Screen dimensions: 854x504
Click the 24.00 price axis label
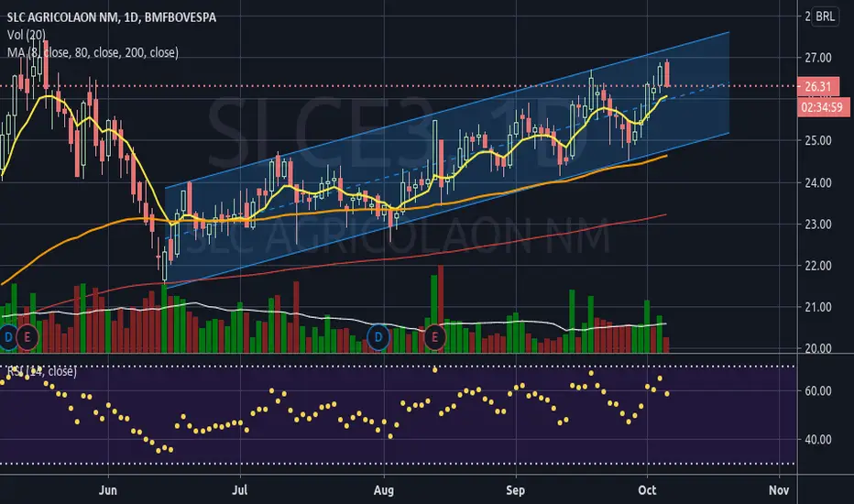(x=818, y=183)
